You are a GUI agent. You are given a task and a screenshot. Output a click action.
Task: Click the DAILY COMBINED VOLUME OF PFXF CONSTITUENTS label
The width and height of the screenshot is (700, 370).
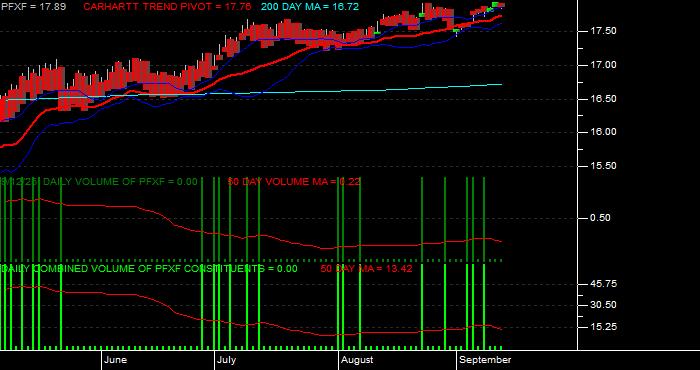149,269
